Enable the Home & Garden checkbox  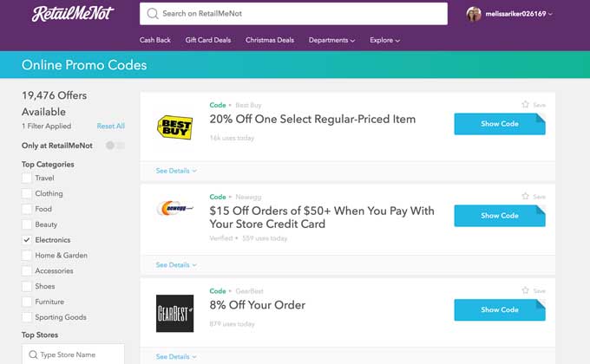click(27, 256)
